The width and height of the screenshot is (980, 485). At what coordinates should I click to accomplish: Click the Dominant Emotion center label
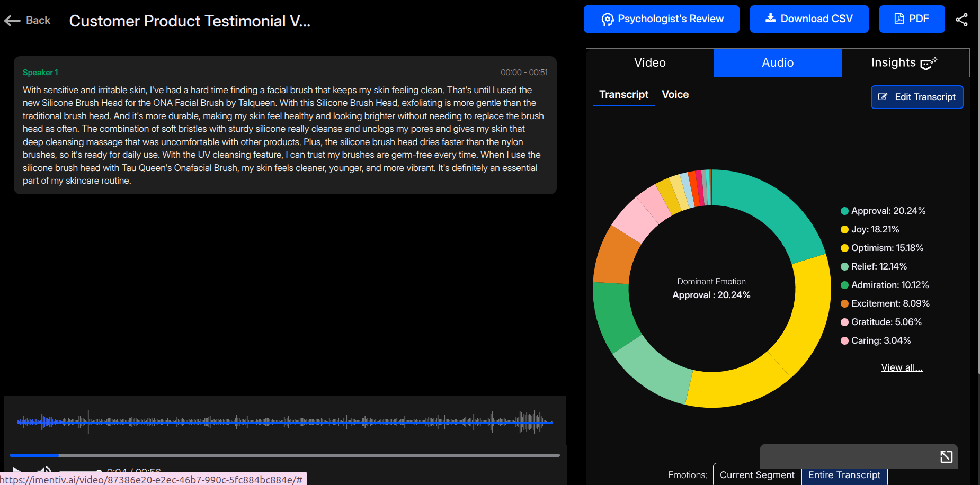click(x=711, y=282)
